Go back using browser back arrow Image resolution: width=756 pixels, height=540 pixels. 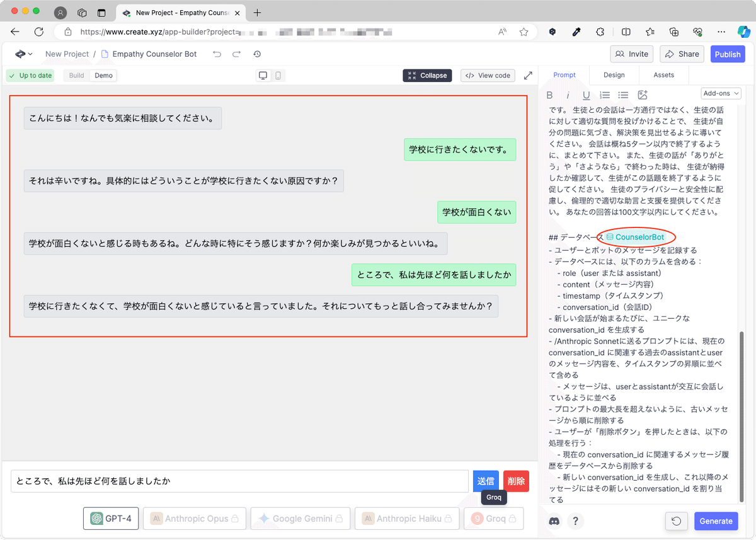coord(15,32)
